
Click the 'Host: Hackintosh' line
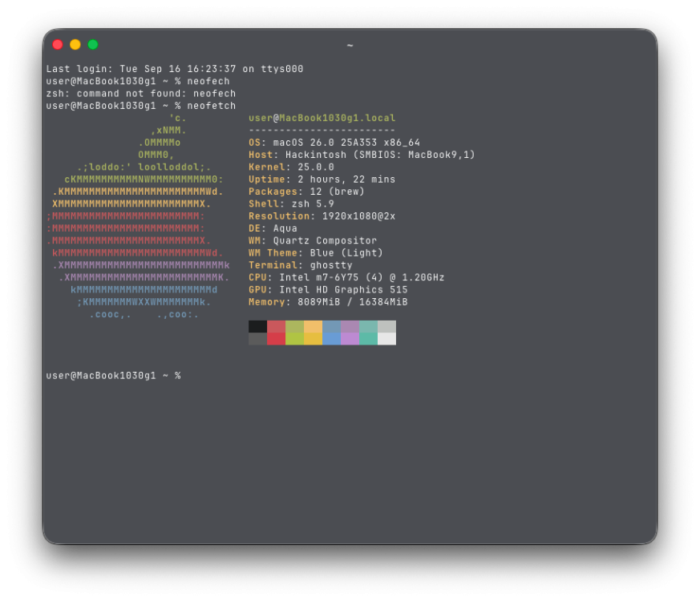pyautogui.click(x=362, y=155)
